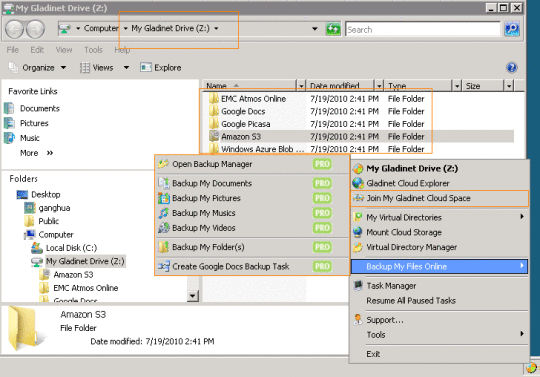Click the Open Backup Manager icon
The width and height of the screenshot is (540, 377).
(x=163, y=164)
